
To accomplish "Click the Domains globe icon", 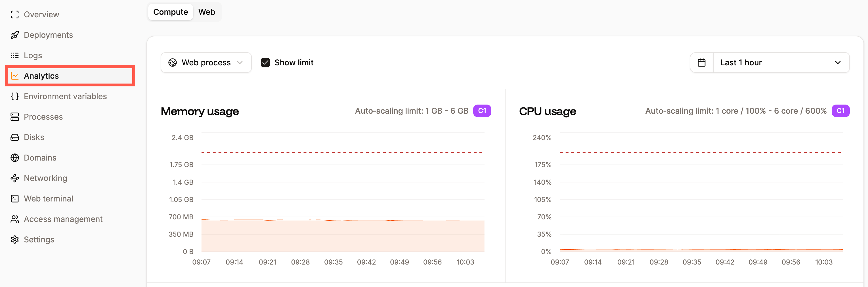I will click(14, 157).
